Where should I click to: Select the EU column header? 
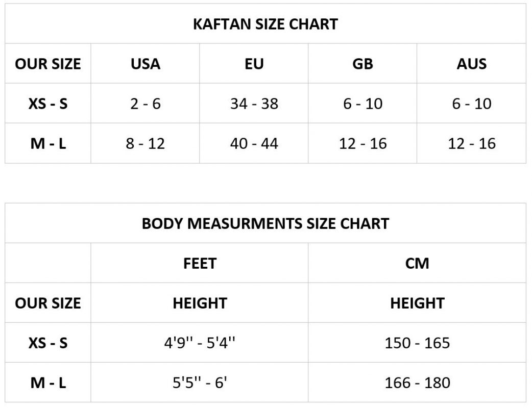[x=254, y=64]
